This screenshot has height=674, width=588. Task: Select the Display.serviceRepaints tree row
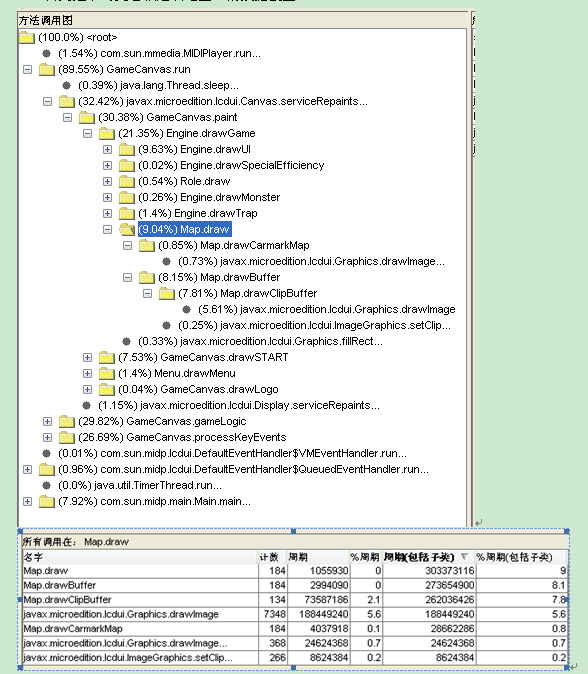239,405
